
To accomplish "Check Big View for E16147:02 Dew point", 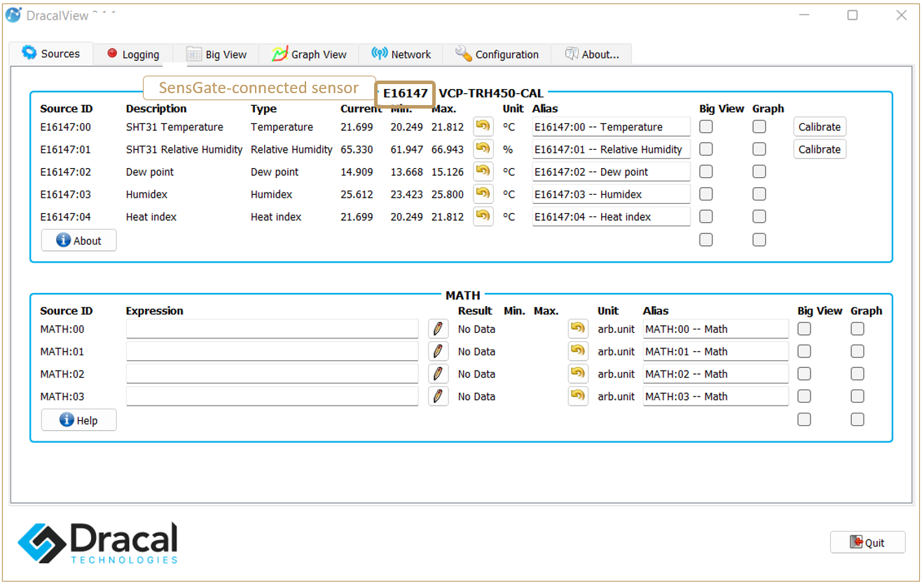I will pyautogui.click(x=706, y=172).
